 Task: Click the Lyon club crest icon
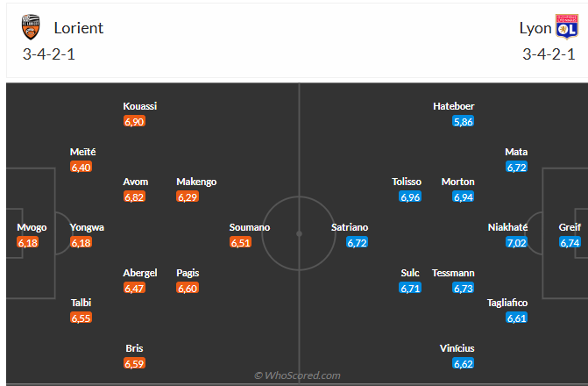[x=566, y=28]
